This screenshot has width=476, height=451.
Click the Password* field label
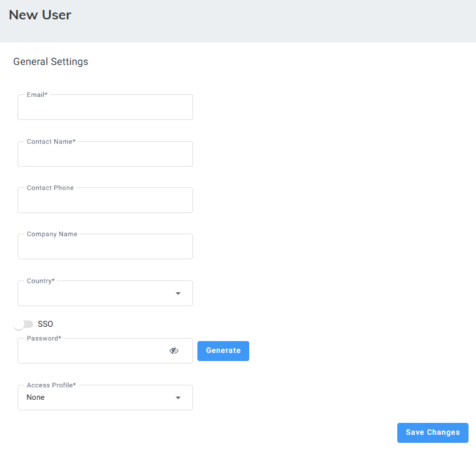(44, 339)
